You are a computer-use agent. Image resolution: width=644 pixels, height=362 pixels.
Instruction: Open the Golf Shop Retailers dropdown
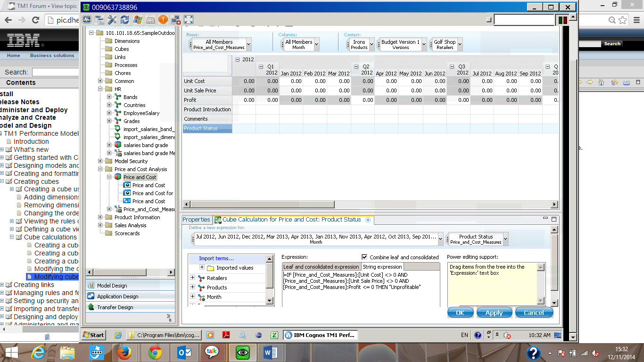(x=460, y=45)
